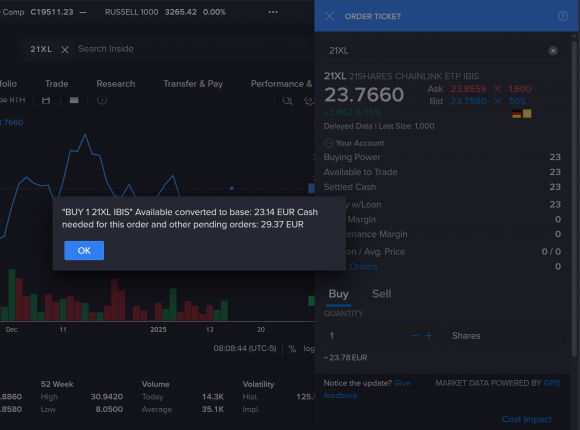Decrease quantity with the minus button
This screenshot has height=430, width=580.
pos(415,336)
